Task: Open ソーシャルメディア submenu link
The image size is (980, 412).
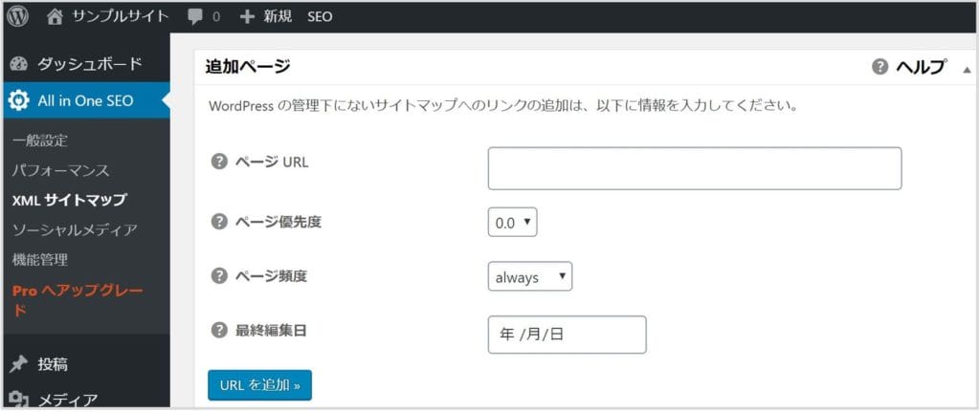Action: (75, 229)
